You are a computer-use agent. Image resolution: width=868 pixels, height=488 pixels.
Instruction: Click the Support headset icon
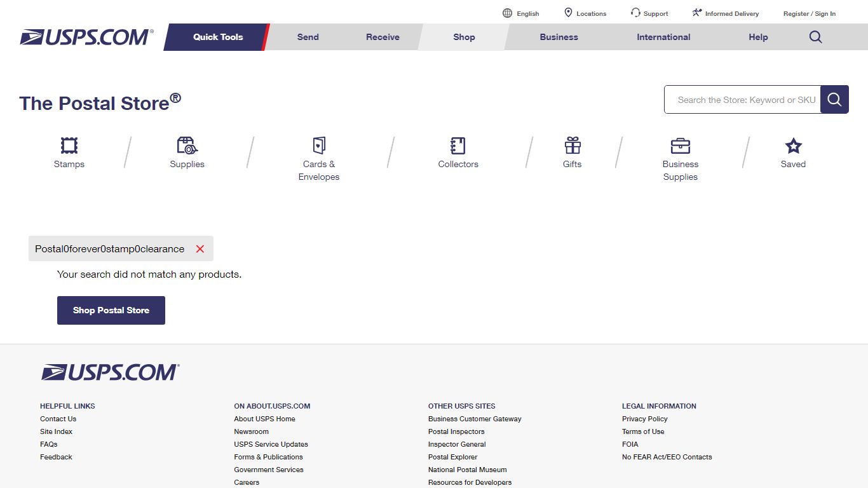point(635,13)
